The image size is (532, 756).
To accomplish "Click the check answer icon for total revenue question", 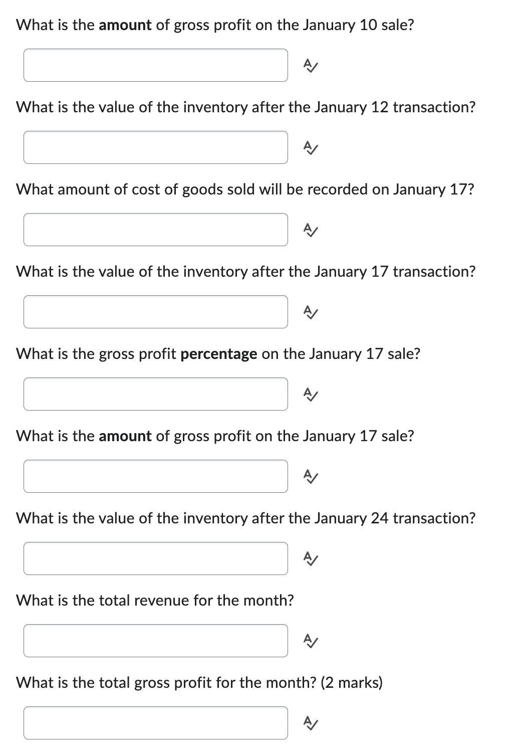I will click(310, 641).
